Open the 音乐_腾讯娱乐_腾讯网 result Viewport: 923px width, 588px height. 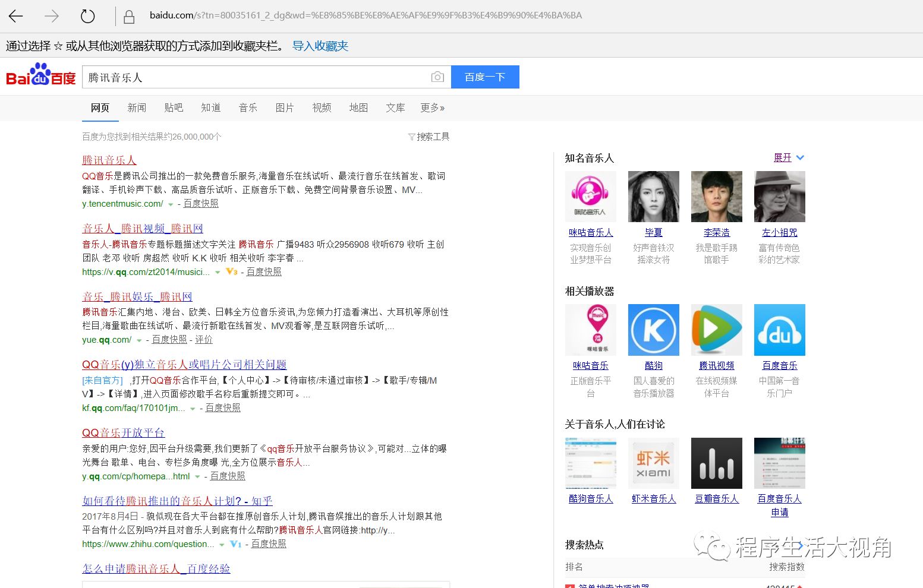pos(137,297)
